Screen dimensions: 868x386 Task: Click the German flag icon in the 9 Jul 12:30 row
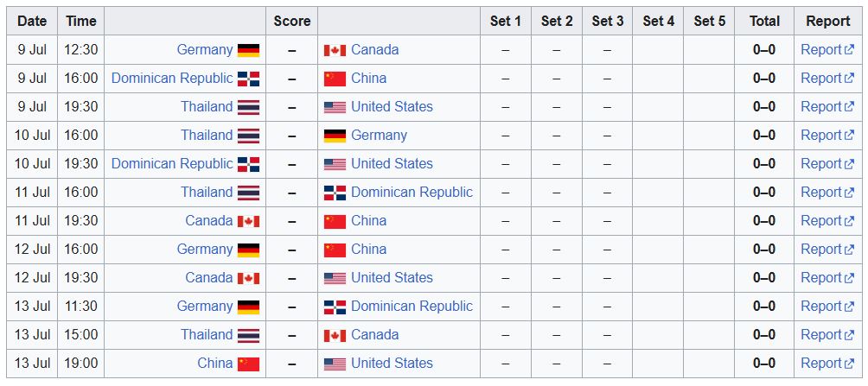pyautogui.click(x=248, y=50)
